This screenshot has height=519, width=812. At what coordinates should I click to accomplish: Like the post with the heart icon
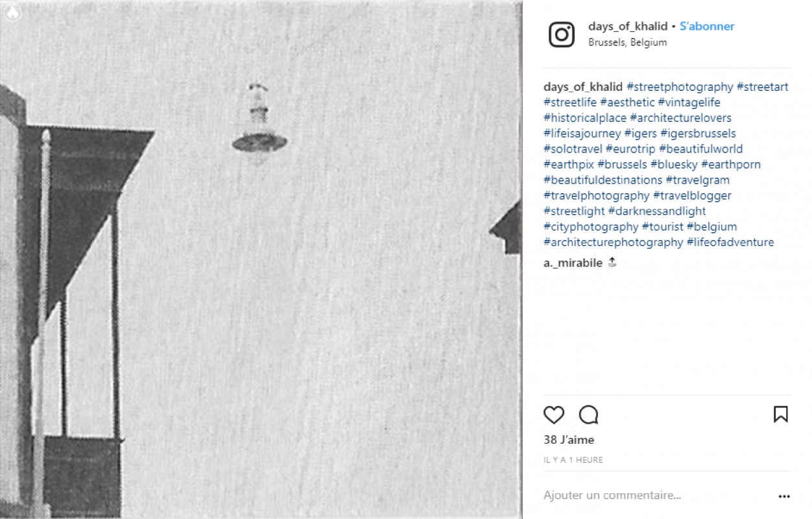pos(554,415)
